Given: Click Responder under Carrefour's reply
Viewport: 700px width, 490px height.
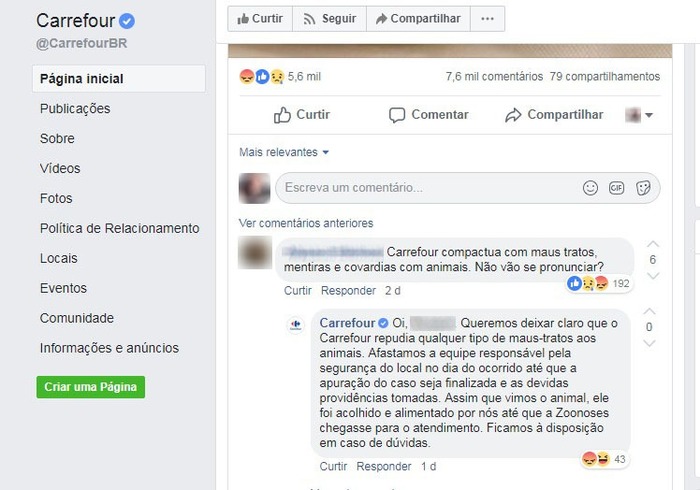Looking at the screenshot, I should point(383,466).
